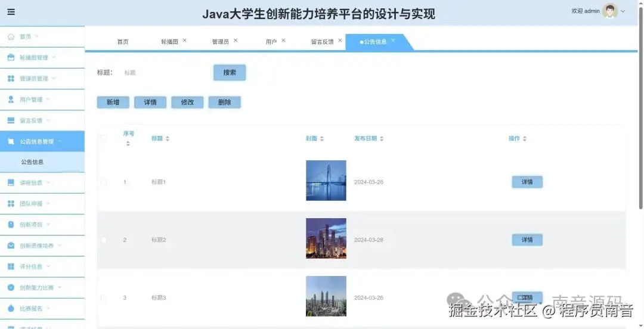
Task: Check the checkbox for row 标题3
Action: point(104,298)
